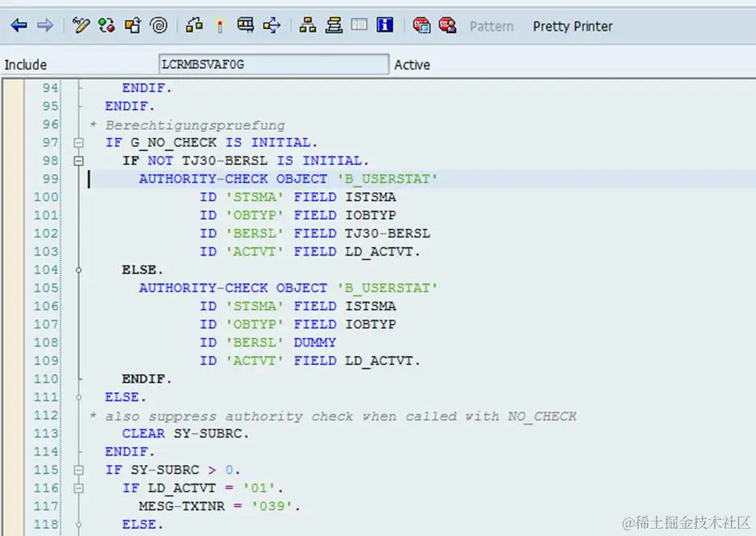This screenshot has height=536, width=756.
Task: Click the Berechtigungspruefung comment text
Action: tap(195, 125)
